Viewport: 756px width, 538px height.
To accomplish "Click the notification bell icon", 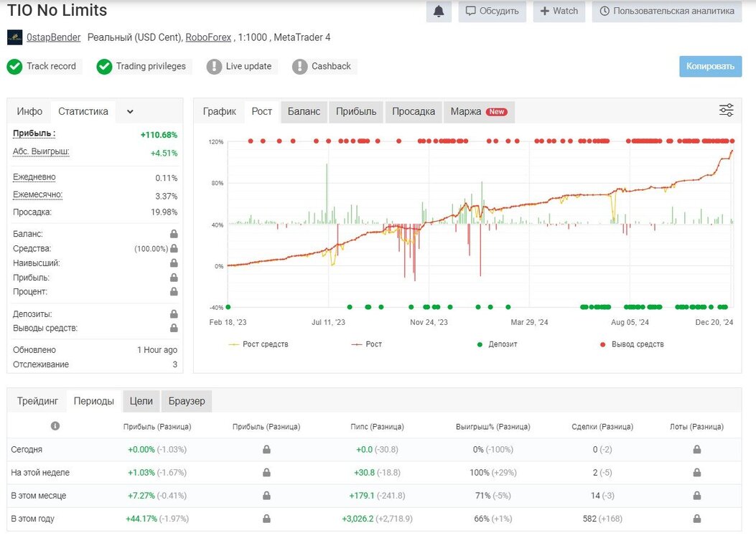I will (x=439, y=11).
